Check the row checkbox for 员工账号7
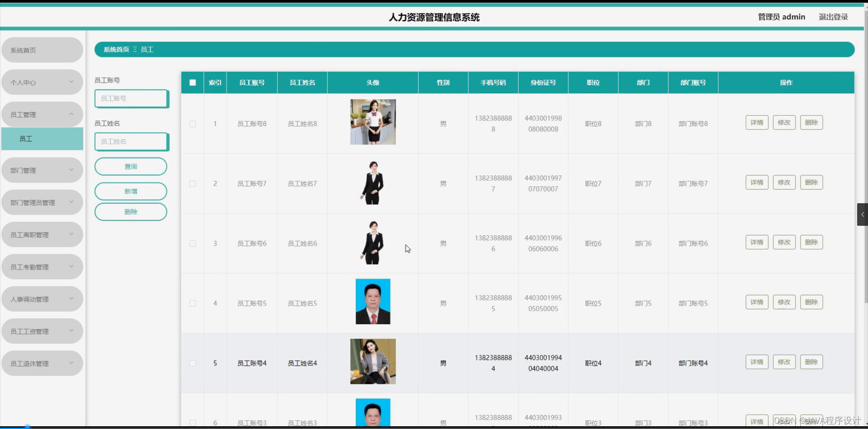This screenshot has width=868, height=429. [193, 184]
